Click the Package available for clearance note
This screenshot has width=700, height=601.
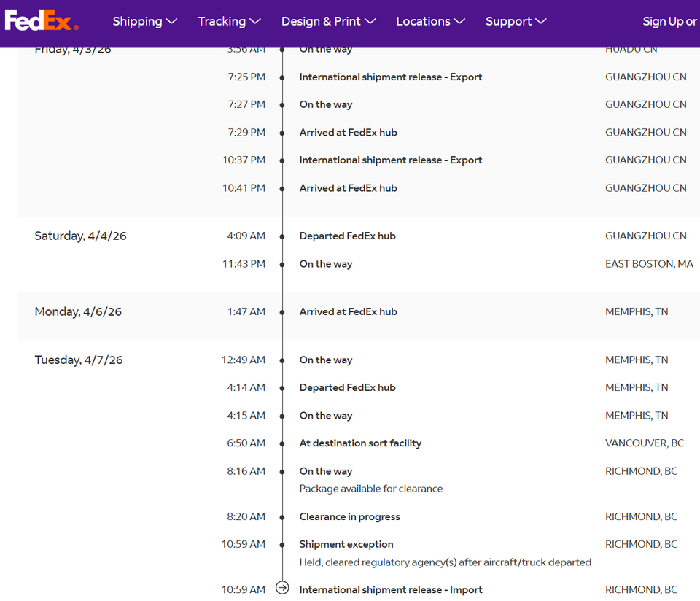tap(371, 489)
